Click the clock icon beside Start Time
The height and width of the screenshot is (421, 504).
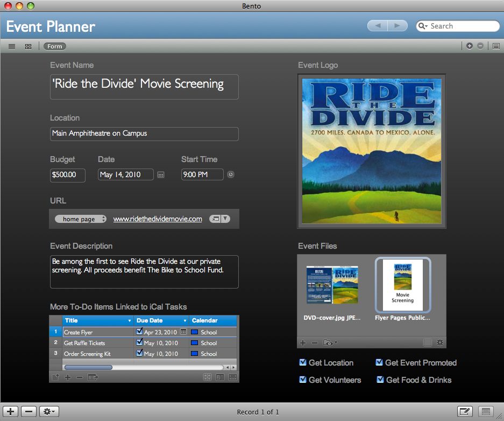coord(231,174)
